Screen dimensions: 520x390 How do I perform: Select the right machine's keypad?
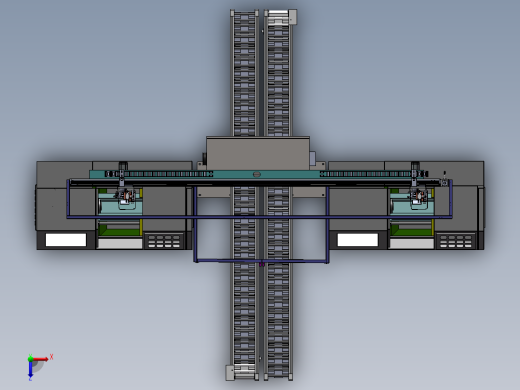point(456,241)
